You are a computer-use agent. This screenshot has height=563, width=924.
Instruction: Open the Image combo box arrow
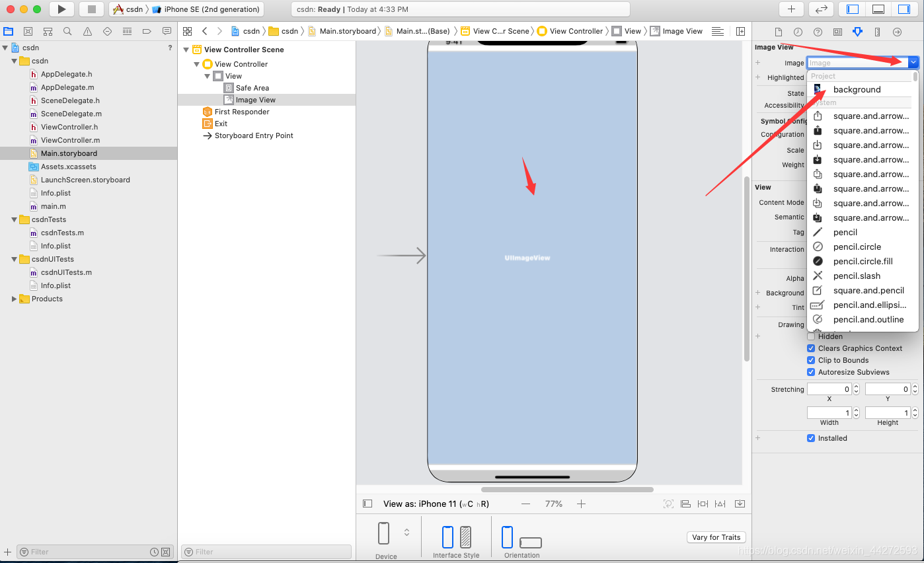(913, 63)
